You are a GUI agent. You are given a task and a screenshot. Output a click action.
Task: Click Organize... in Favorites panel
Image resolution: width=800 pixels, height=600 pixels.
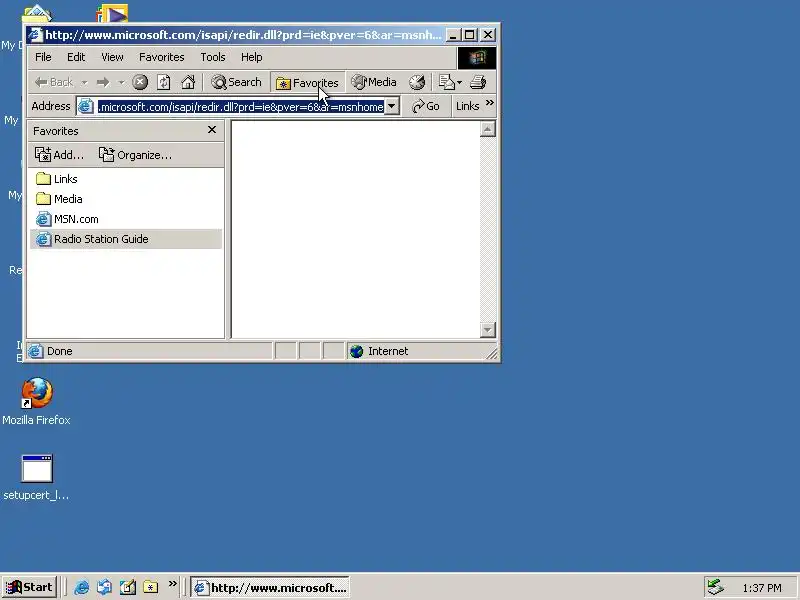pos(135,155)
